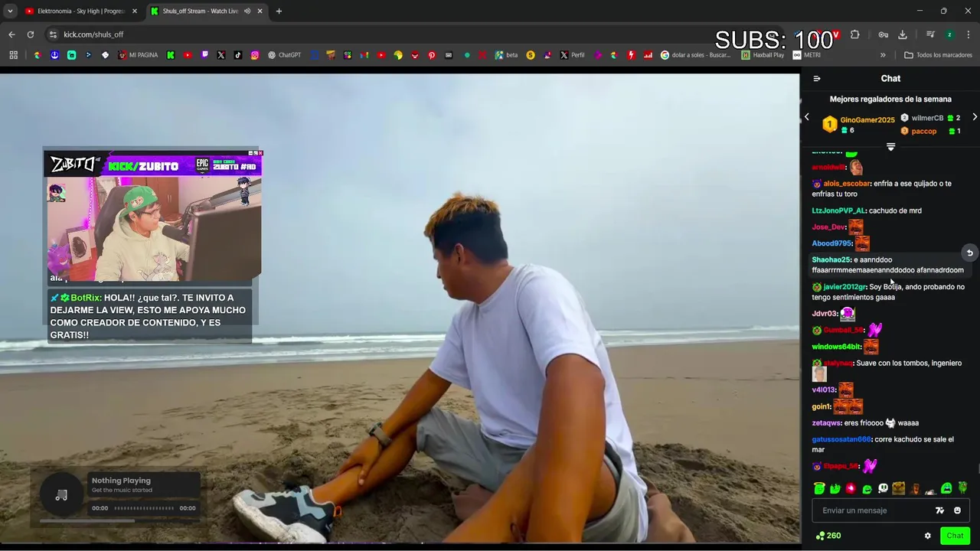This screenshot has height=551, width=980.
Task: Mute the Kick tab via speaker icon
Action: (247, 11)
